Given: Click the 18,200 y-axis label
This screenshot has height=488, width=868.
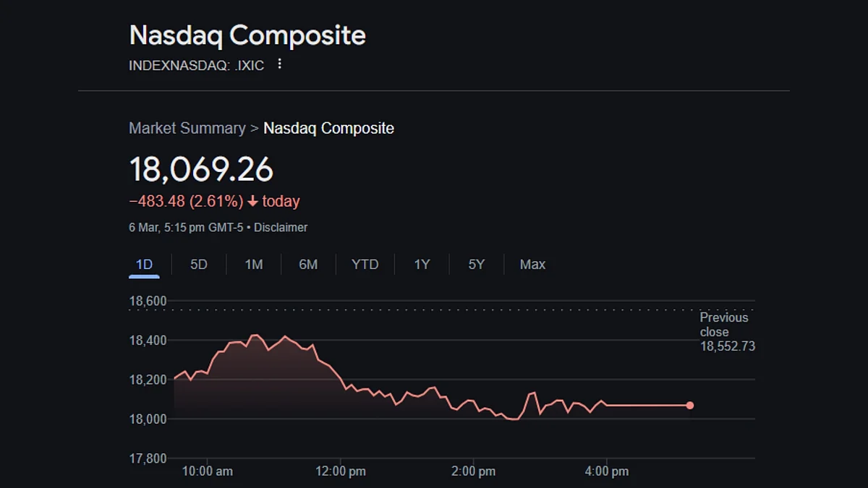Looking at the screenshot, I should (148, 380).
